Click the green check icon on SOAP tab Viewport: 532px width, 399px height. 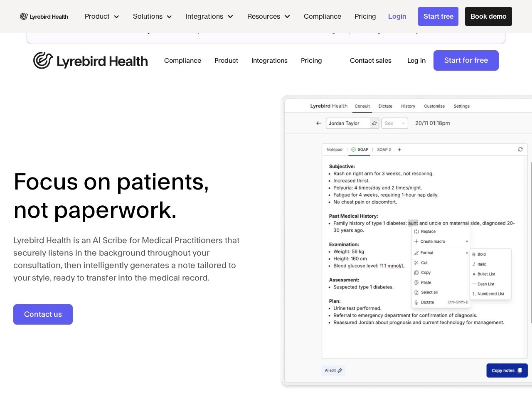[x=354, y=150]
